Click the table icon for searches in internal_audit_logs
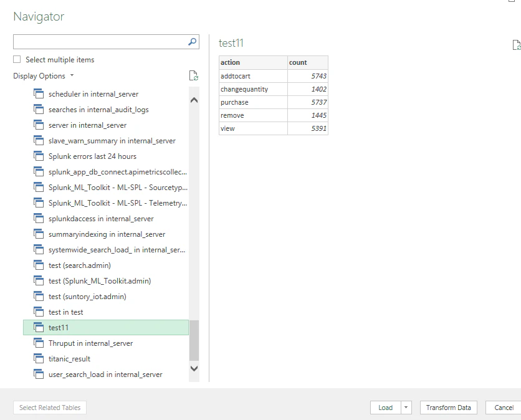This screenshot has width=521, height=420. tap(39, 109)
